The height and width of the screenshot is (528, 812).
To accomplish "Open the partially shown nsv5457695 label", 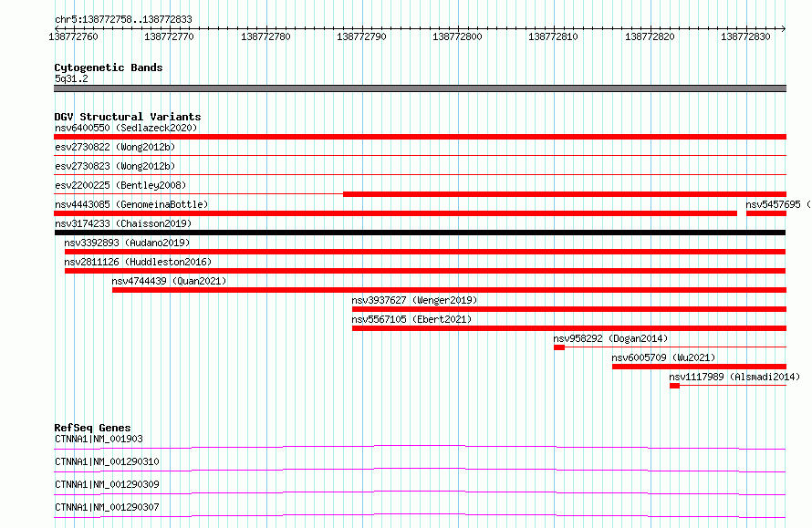I will pos(778,204).
